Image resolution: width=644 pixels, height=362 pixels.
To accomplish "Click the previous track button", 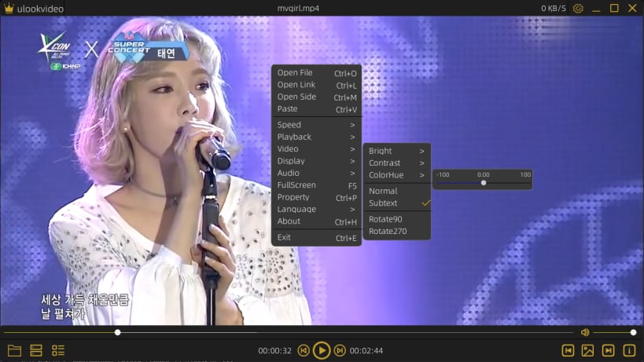I will pos(304,350).
